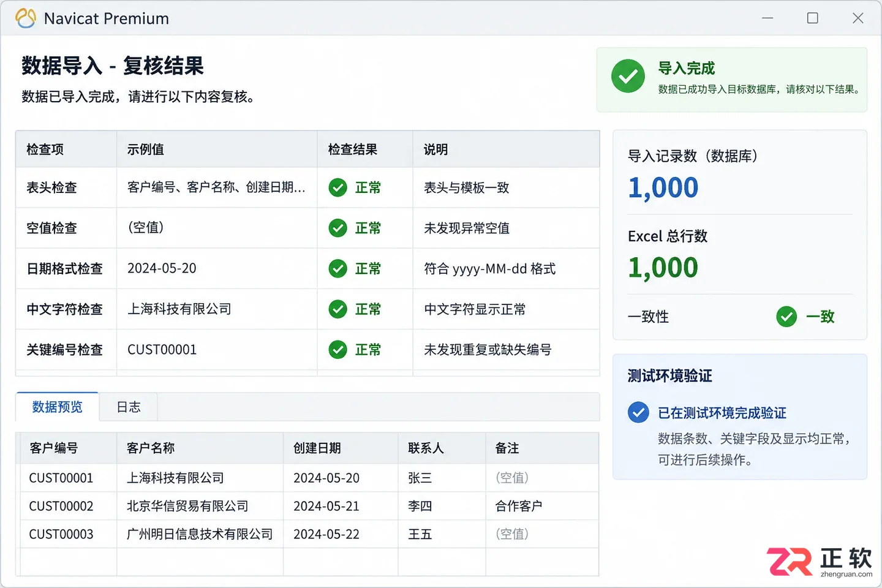
Task: Click the green check icon in 日期格式检查 row
Action: tap(337, 268)
